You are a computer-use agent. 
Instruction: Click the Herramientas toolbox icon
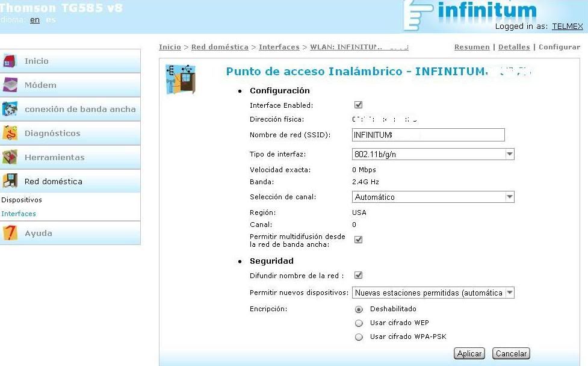coord(10,157)
